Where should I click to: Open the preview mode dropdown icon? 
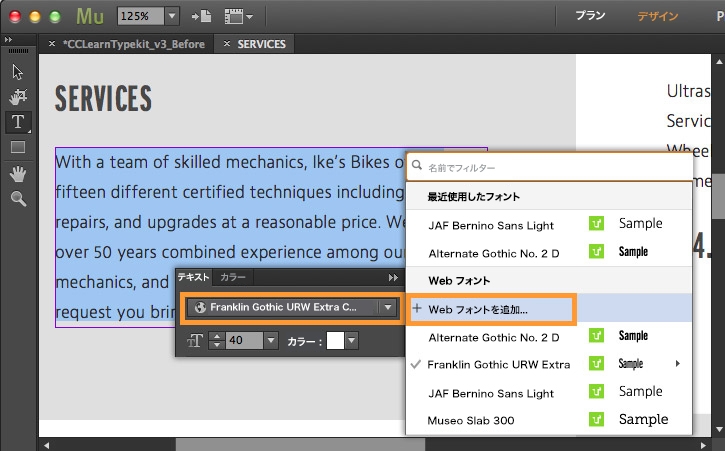pyautogui.click(x=239, y=17)
